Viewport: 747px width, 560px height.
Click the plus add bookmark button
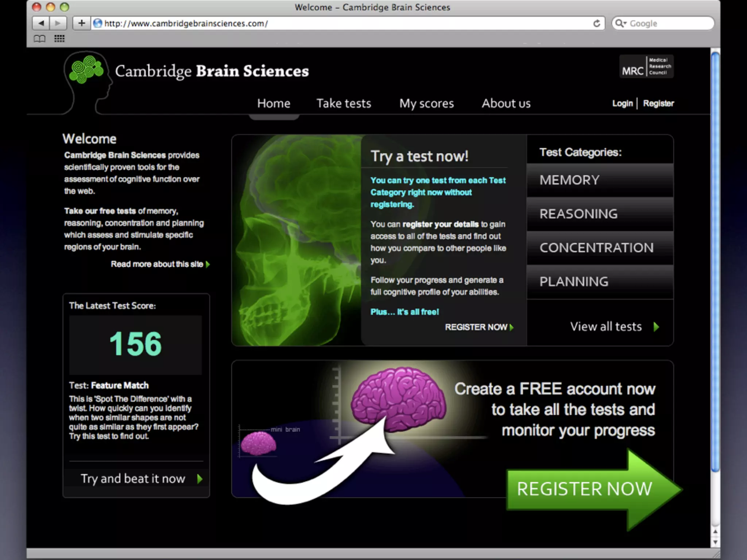(x=82, y=23)
